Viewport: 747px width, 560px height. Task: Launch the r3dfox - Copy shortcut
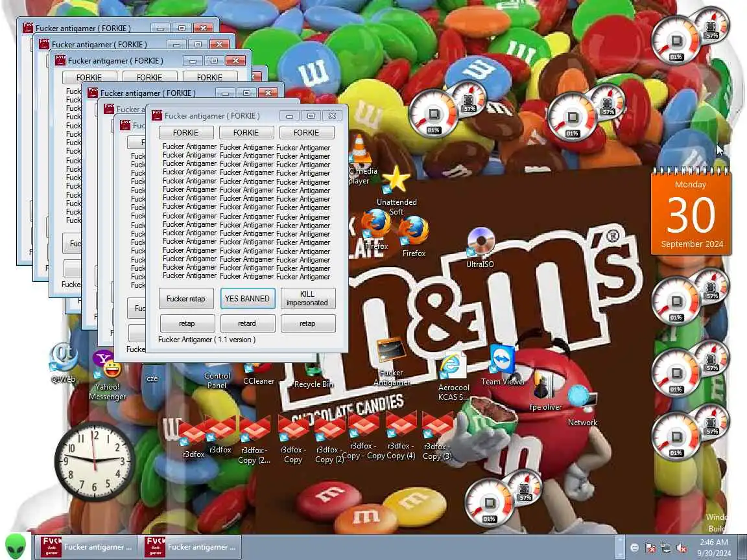coord(293,438)
